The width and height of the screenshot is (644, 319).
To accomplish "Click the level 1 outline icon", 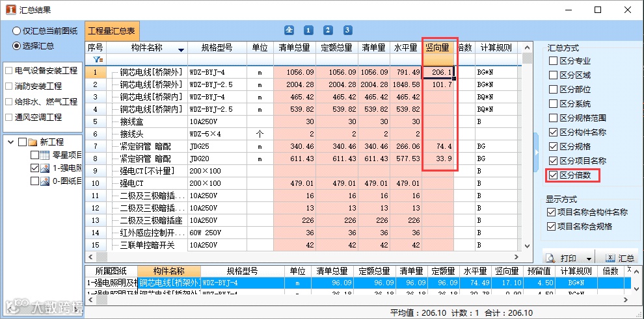I will coord(308,30).
